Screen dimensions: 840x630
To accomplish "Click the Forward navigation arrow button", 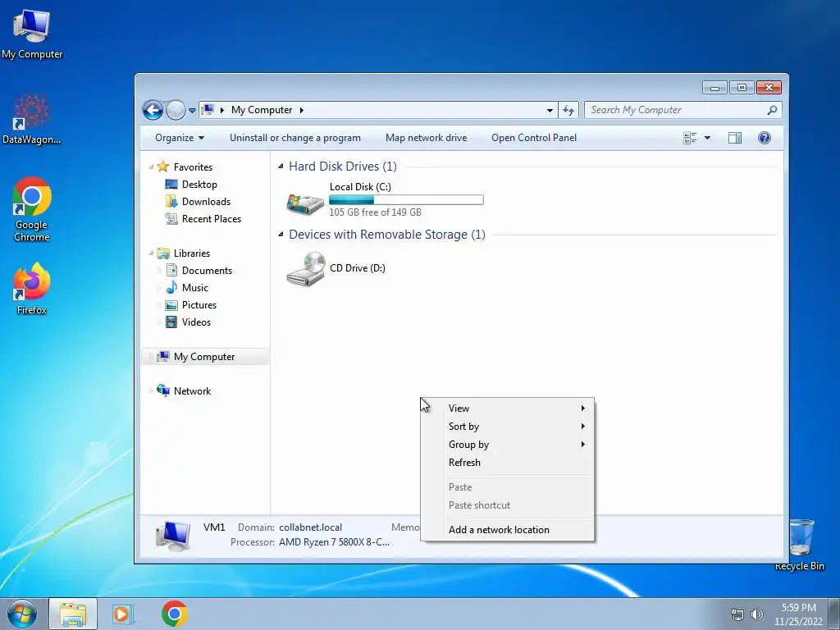I will [176, 111].
